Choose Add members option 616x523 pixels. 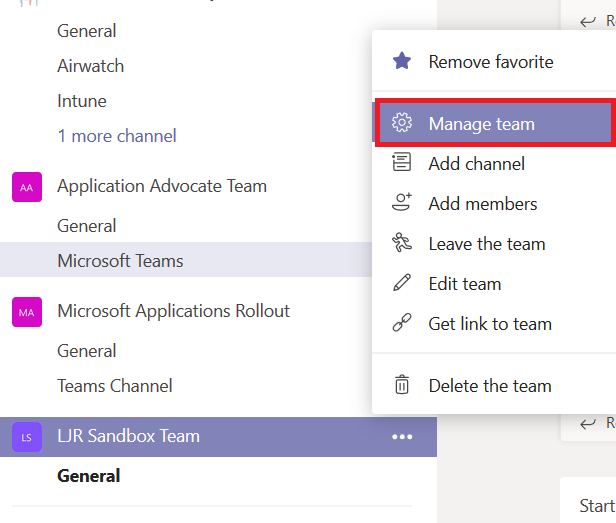coord(494,204)
